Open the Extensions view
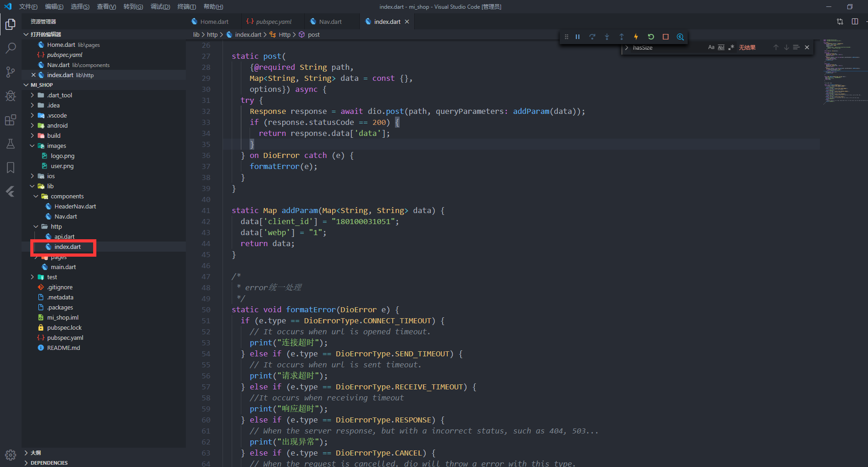This screenshot has width=868, height=467. 11,120
